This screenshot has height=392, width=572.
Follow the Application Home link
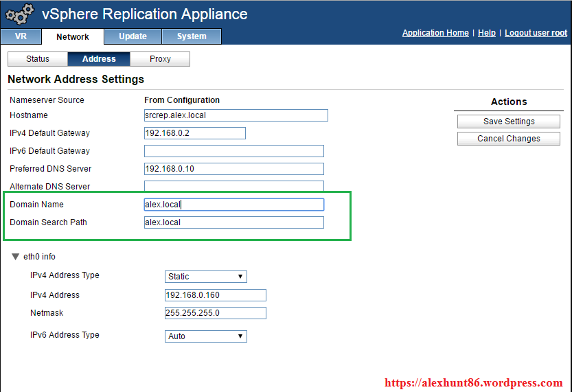coord(435,33)
